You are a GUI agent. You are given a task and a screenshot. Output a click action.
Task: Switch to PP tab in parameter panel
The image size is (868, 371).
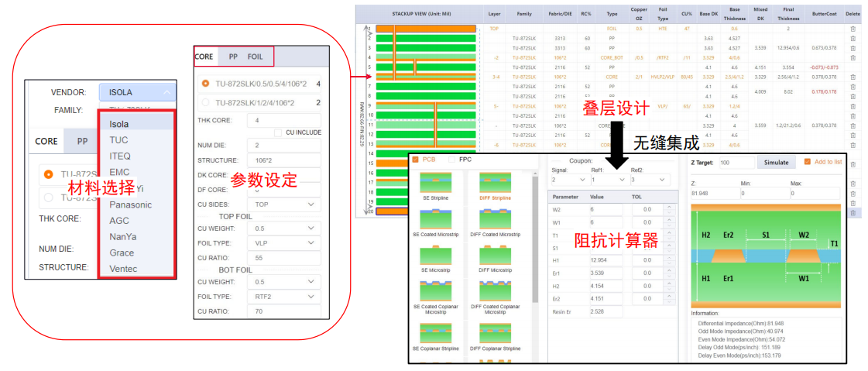234,57
